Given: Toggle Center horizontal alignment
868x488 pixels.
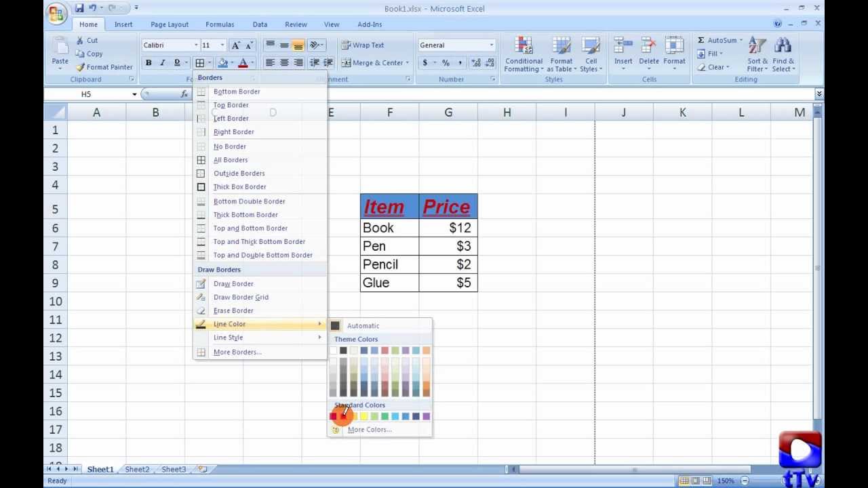Looking at the screenshot, I should [284, 63].
